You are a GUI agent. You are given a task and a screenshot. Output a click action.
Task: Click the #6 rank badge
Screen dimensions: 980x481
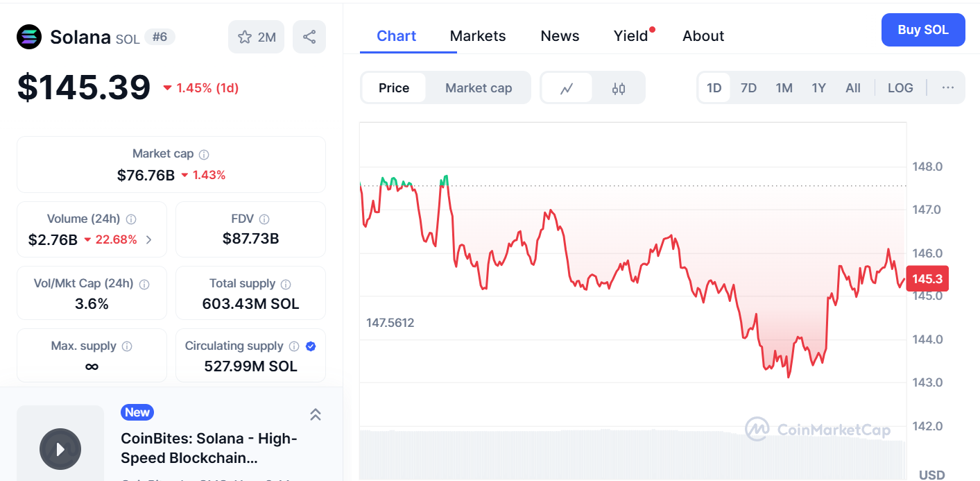coord(160,37)
